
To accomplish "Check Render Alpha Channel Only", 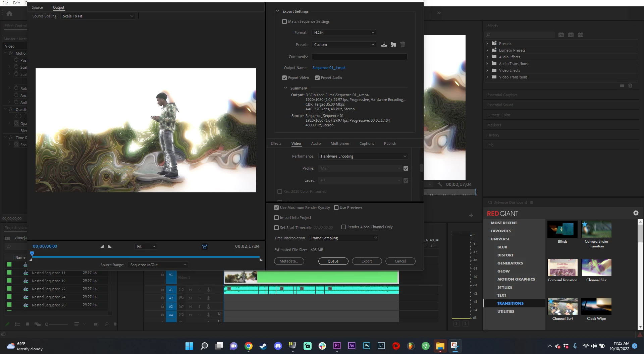I will pos(344,227).
